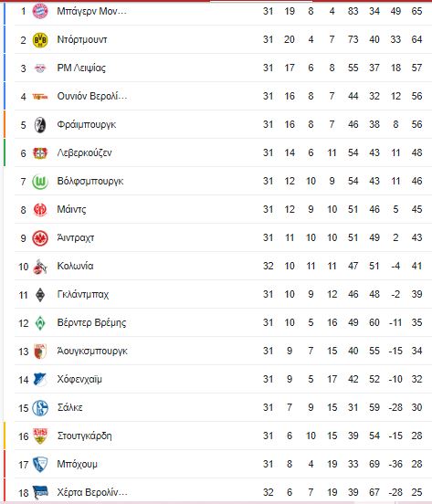Click the Werder Bremen green diamond logo
The height and width of the screenshot is (504, 432).
pos(40,323)
